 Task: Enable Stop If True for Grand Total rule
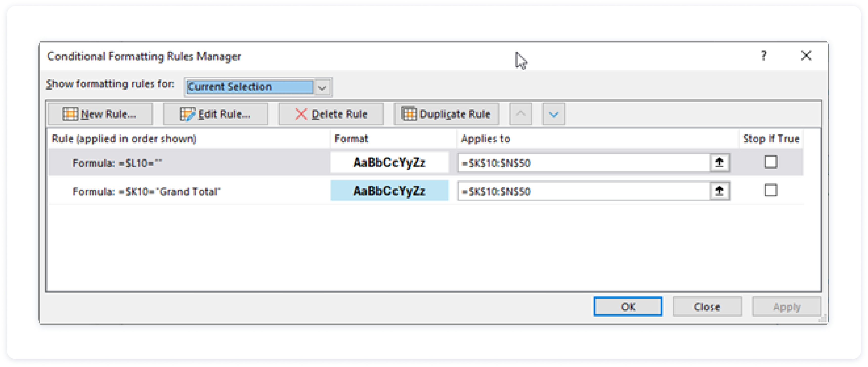coord(771,190)
